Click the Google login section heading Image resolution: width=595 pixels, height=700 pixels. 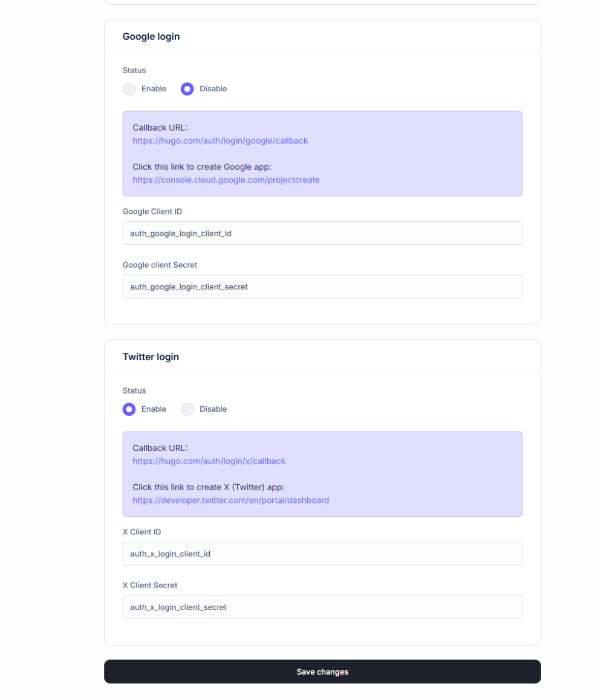151,37
